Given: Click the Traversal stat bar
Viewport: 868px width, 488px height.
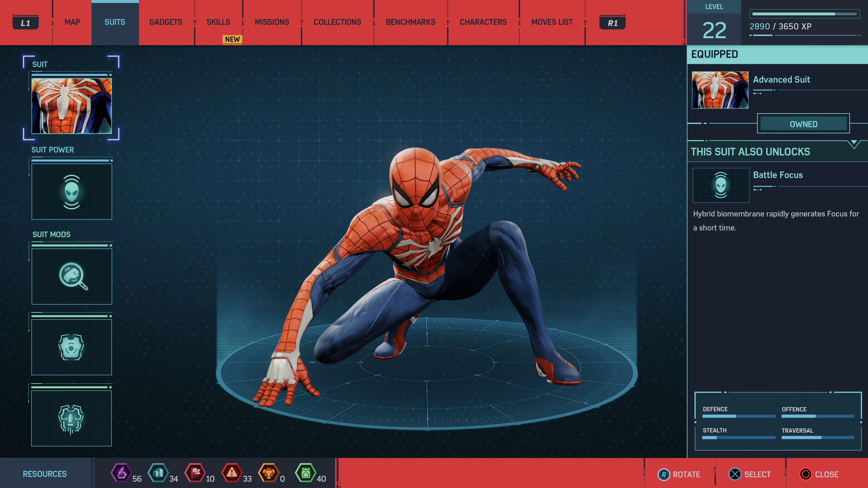Looking at the screenshot, I should [818, 437].
